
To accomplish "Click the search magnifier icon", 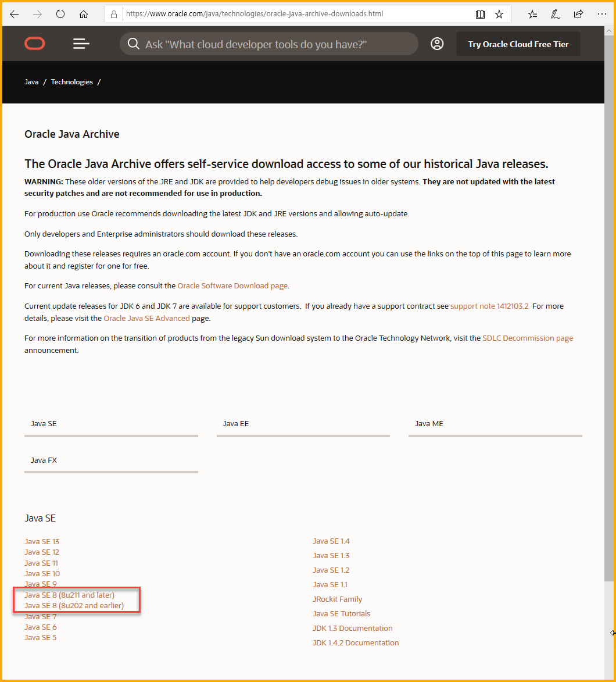I will (x=134, y=44).
